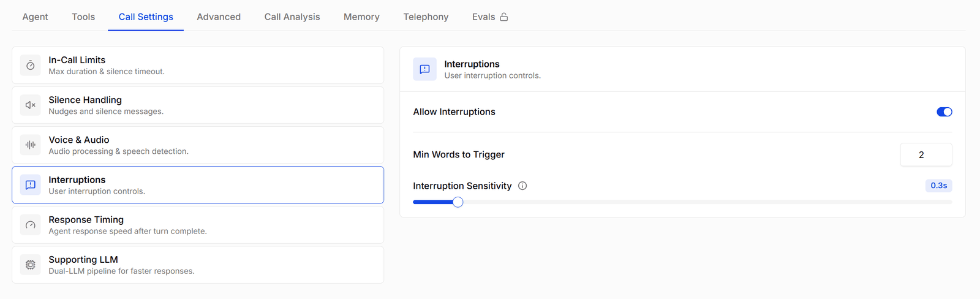Click the gauge icon for Response Timing
The image size is (980, 299).
pos(31,225)
